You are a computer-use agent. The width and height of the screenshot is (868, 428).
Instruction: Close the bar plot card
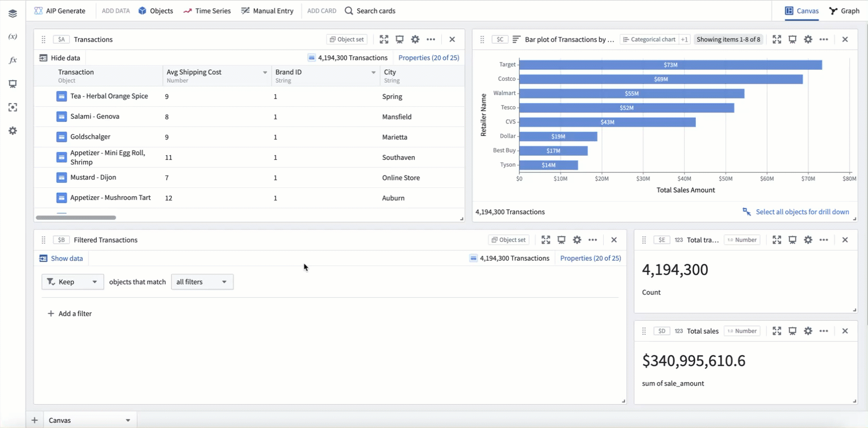(x=845, y=40)
